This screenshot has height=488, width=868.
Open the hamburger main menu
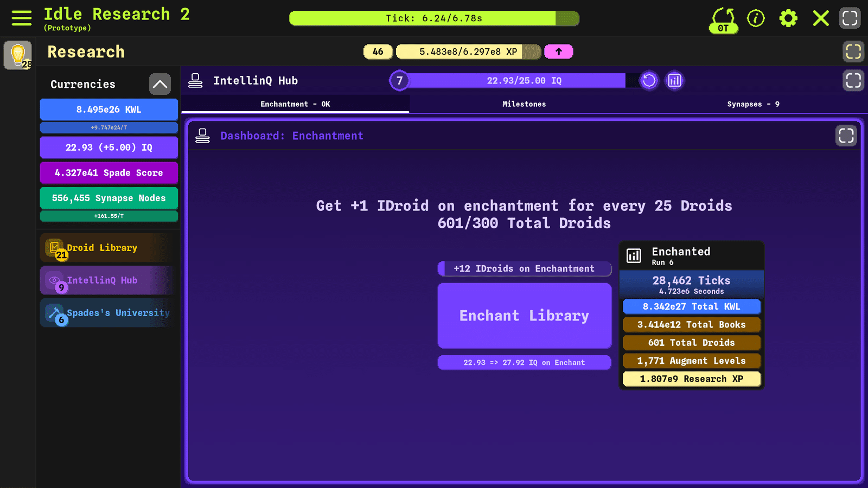[22, 18]
